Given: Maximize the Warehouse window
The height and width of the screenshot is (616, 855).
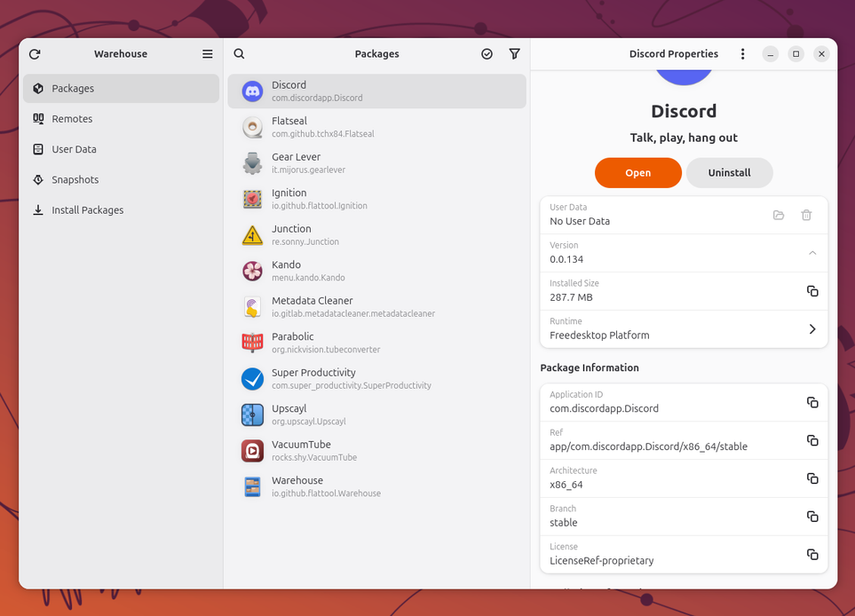Looking at the screenshot, I should click(x=796, y=54).
